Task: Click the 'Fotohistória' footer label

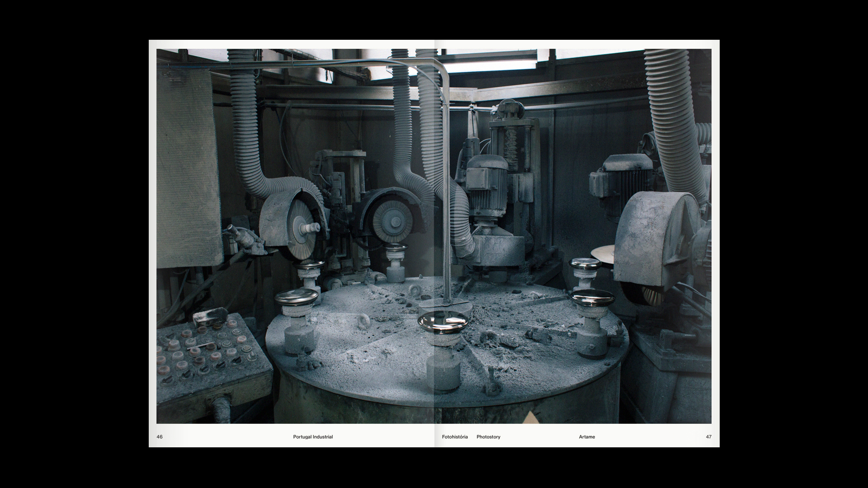Action: (x=455, y=437)
